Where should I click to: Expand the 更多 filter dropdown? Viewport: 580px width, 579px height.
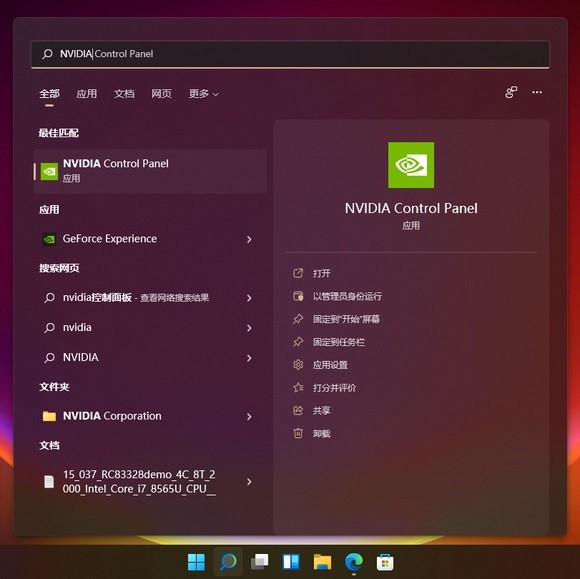pyautogui.click(x=203, y=94)
